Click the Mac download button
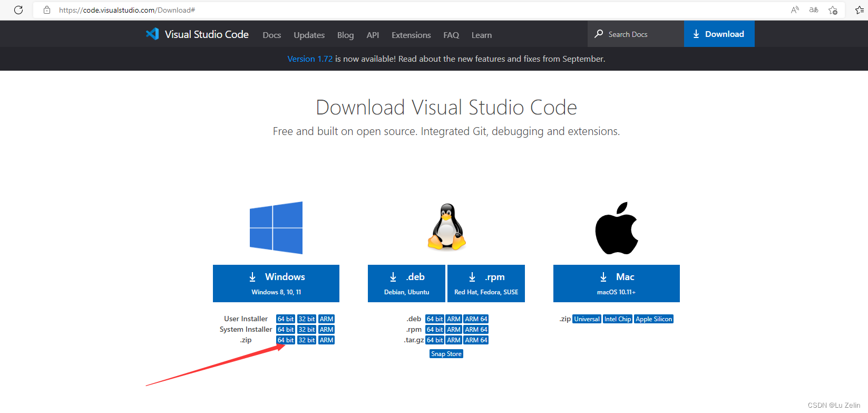Viewport: 868px width, 413px height. click(617, 283)
